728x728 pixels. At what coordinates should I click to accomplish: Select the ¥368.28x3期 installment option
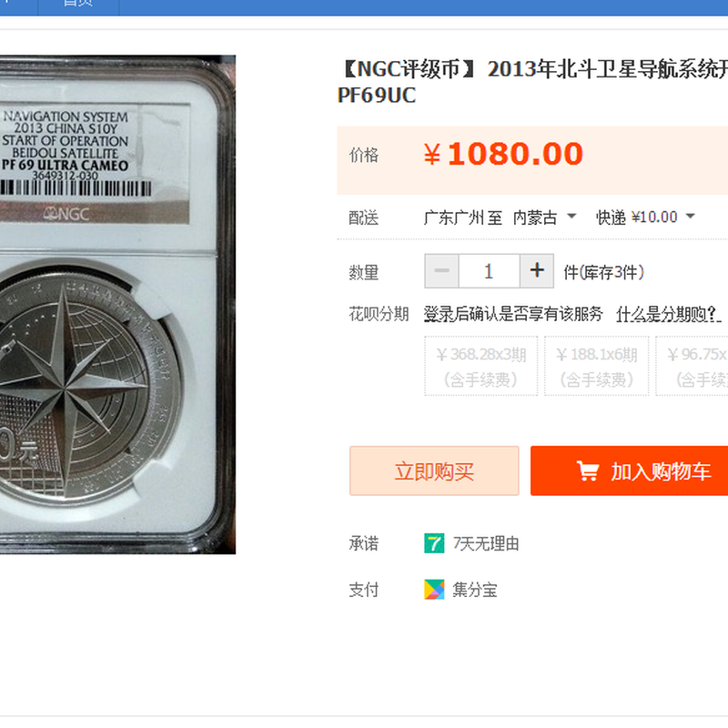[x=481, y=366]
